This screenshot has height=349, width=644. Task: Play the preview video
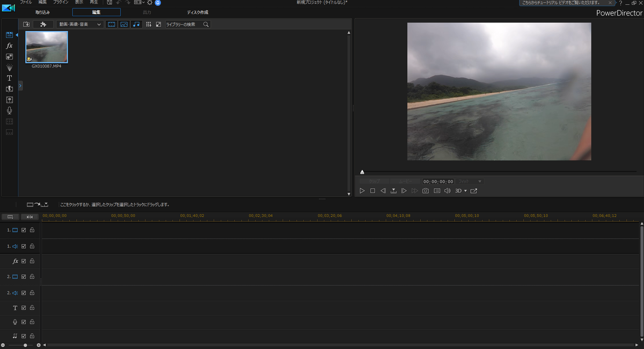(362, 191)
